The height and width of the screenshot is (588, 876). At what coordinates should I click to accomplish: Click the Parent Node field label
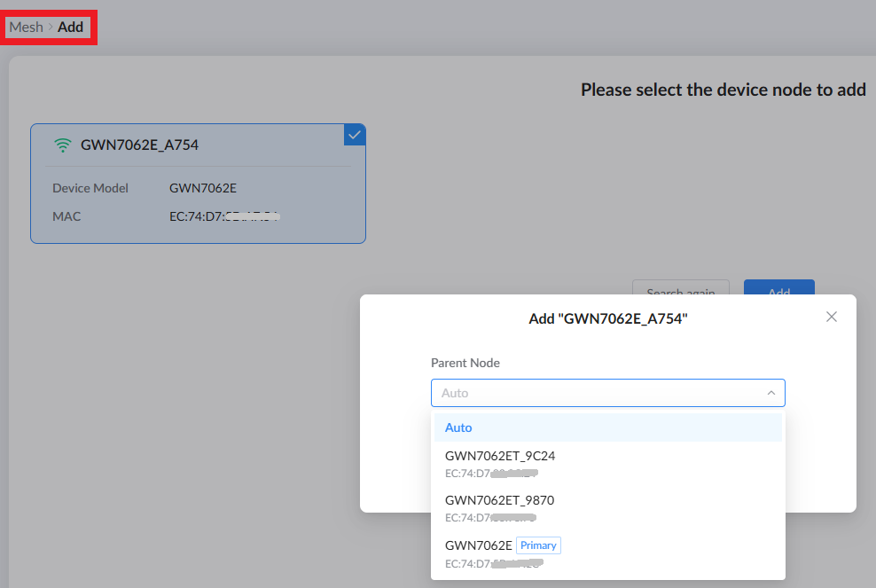(465, 363)
